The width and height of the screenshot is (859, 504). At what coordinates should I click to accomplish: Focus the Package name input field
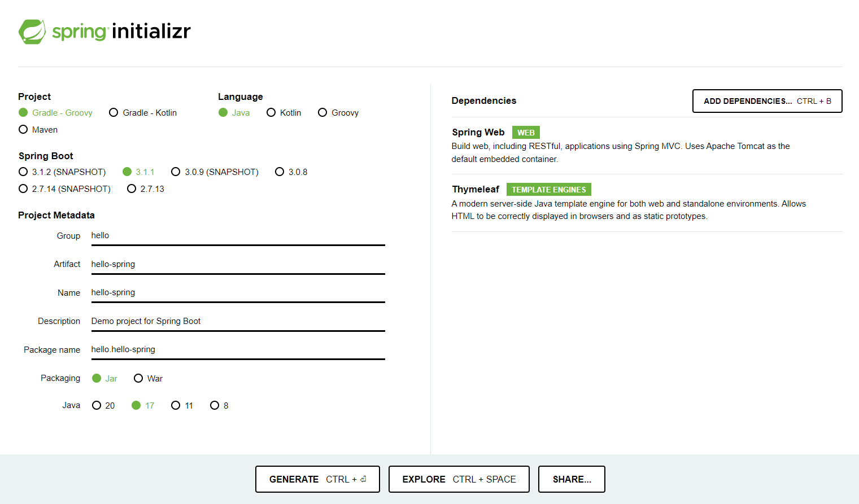tap(238, 350)
